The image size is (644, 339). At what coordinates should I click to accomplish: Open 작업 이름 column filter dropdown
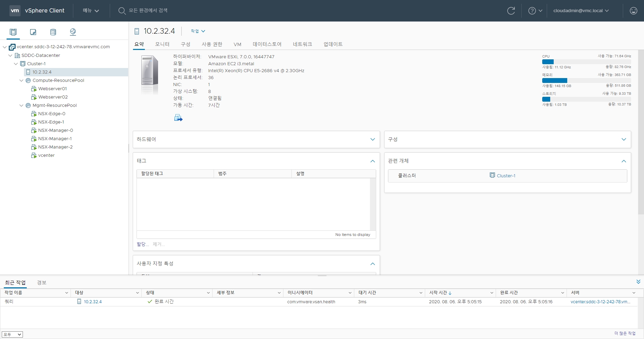(x=67, y=293)
